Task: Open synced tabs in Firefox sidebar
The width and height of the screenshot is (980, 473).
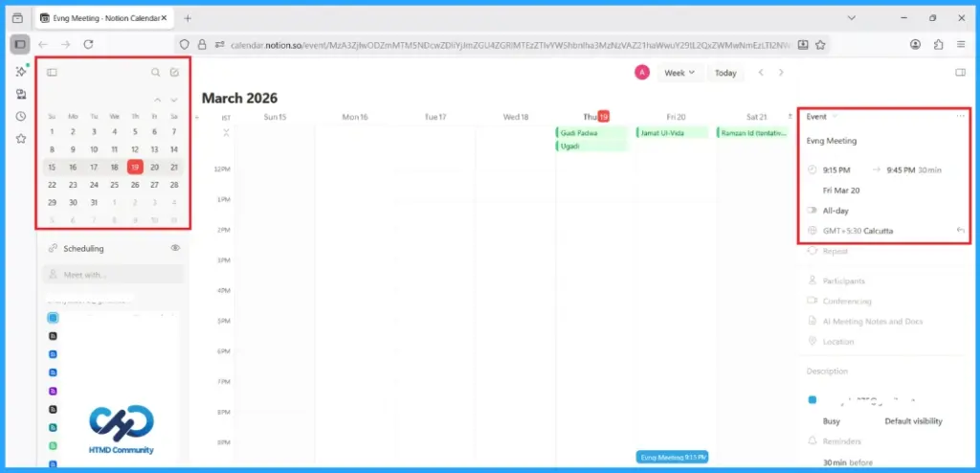Action: 21,94
